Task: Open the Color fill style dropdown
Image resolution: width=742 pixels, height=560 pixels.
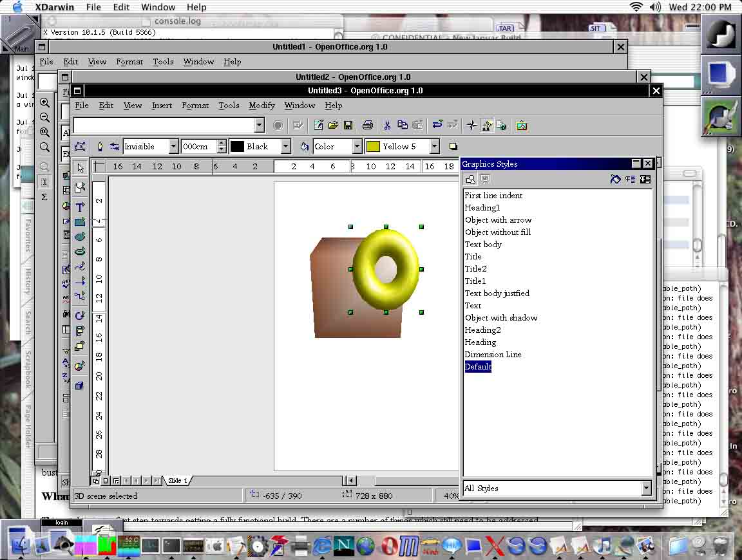Action: tap(357, 147)
